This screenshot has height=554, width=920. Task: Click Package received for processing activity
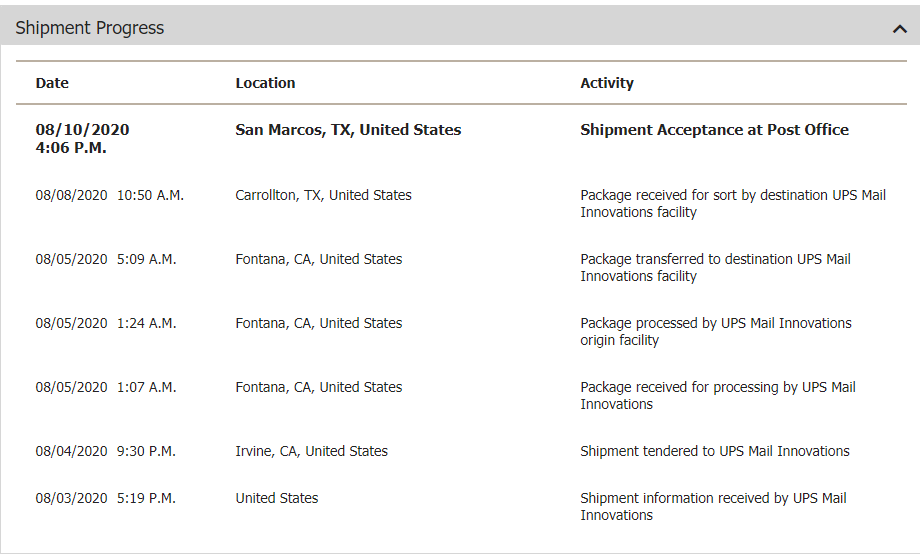click(x=718, y=395)
